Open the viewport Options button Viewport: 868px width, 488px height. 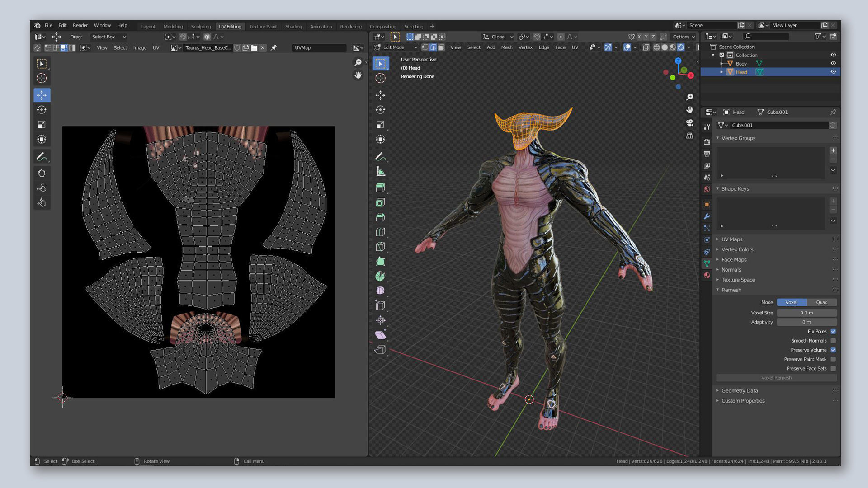point(683,37)
